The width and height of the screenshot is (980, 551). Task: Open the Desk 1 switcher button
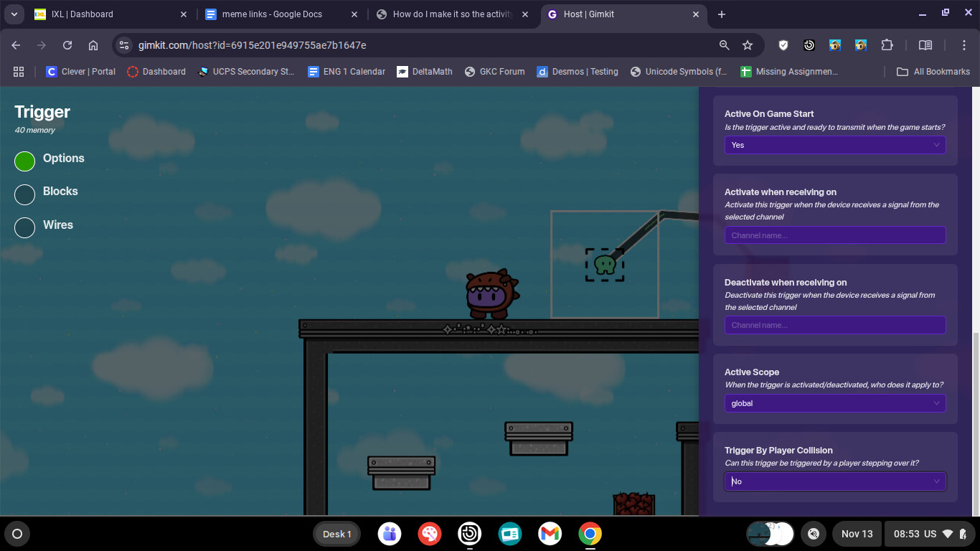[336, 534]
